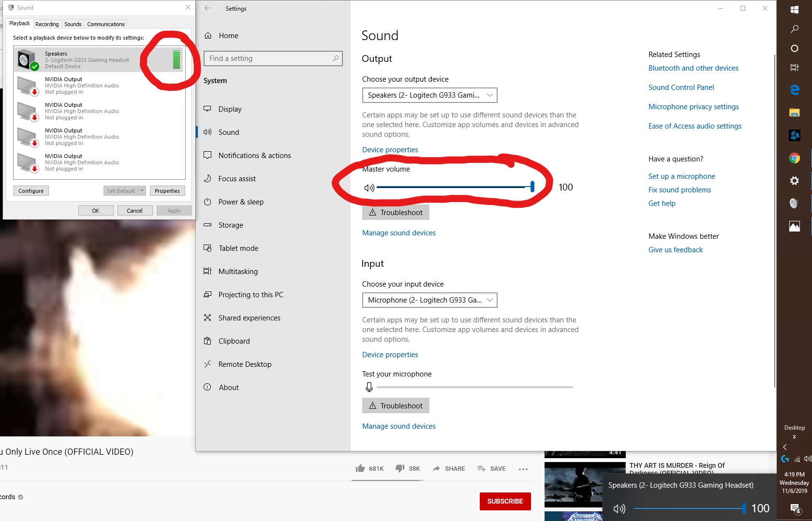Expand the output device dropdown
812x521 pixels.
[x=429, y=95]
